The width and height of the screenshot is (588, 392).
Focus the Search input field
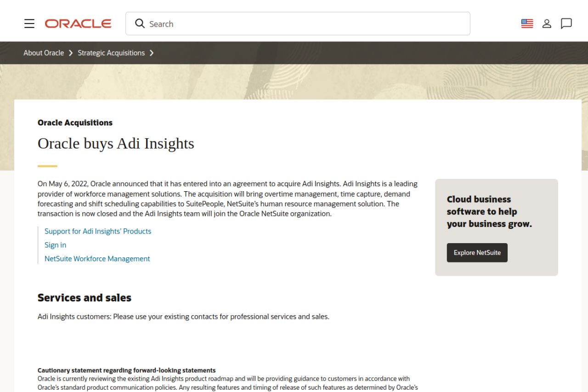click(x=303, y=24)
